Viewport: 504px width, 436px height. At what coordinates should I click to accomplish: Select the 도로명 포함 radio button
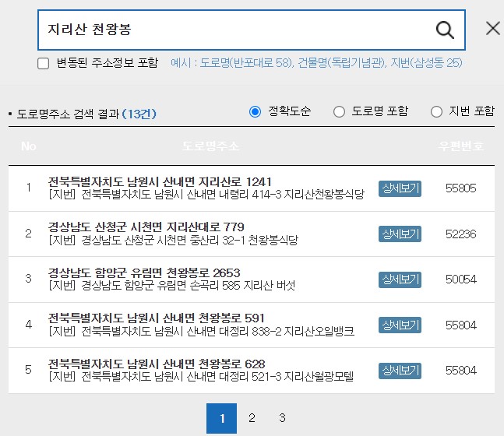[339, 112]
